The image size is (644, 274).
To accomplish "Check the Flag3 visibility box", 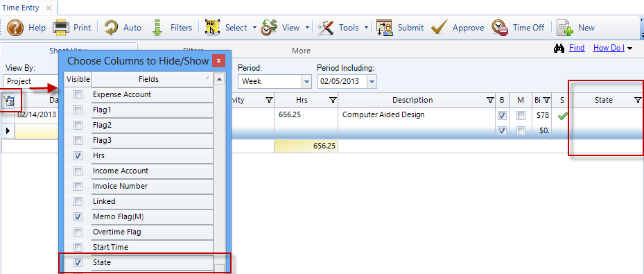I will tap(78, 141).
